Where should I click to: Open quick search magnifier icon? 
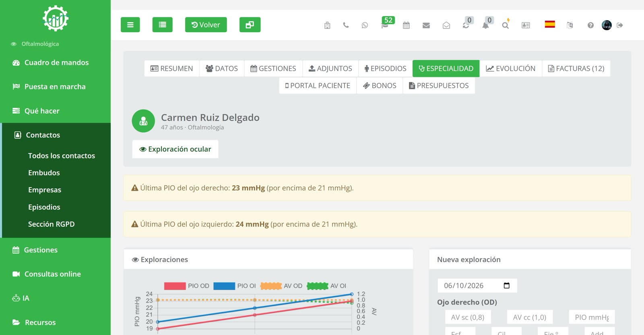tap(505, 25)
